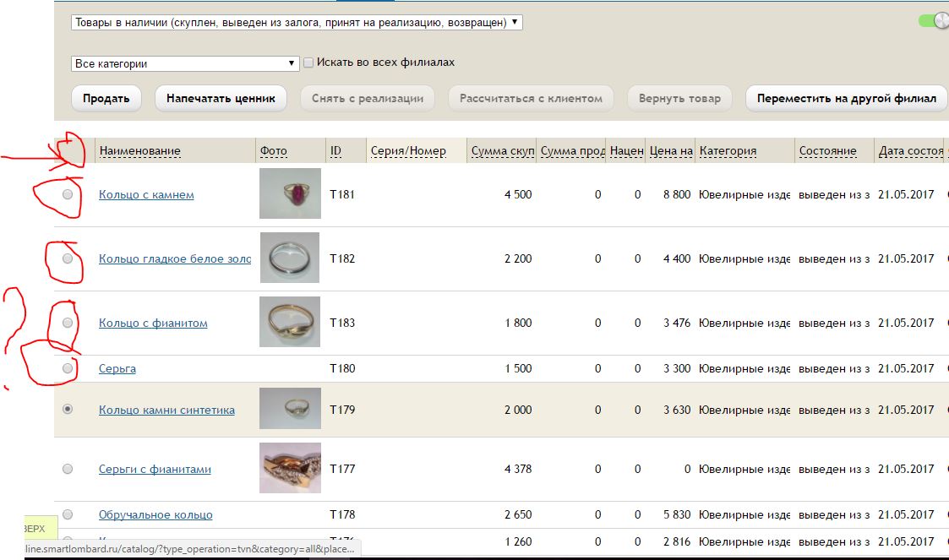This screenshot has width=949, height=560.
Task: Open 'Товары в наличии' status dropdown
Action: point(297,23)
